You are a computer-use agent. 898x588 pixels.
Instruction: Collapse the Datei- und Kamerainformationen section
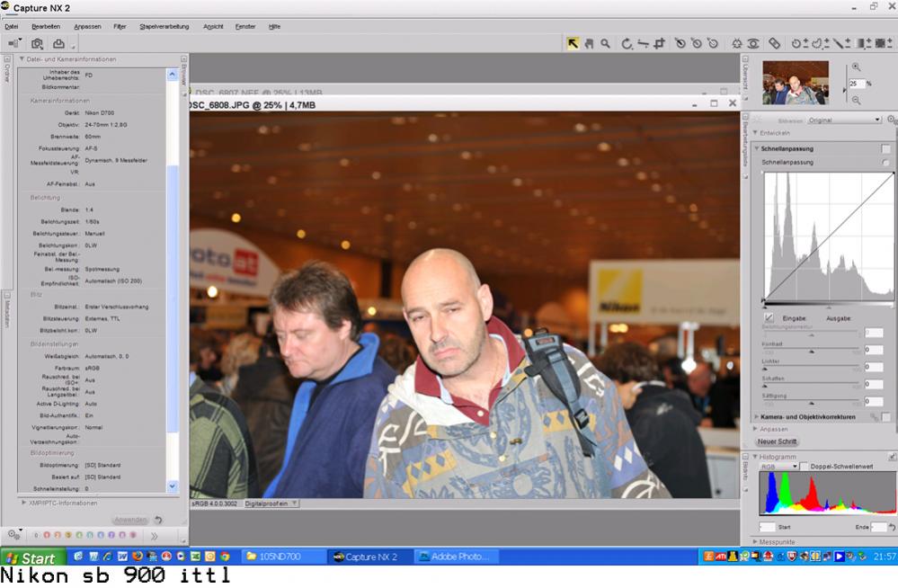[x=22, y=59]
